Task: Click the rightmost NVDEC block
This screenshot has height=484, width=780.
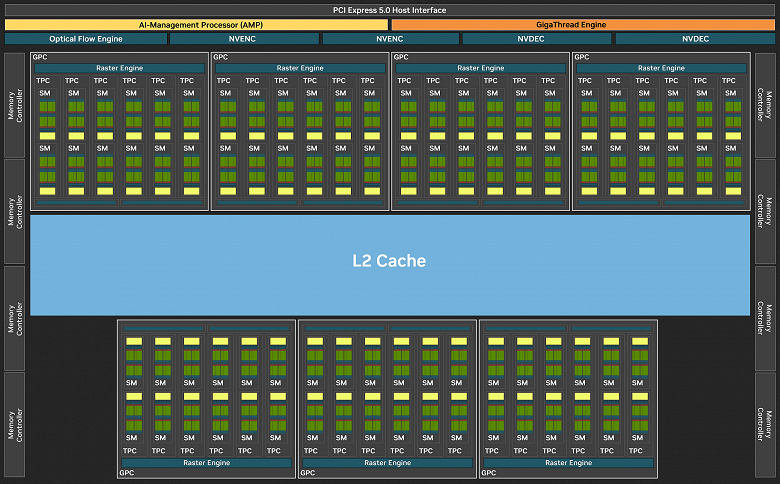Action: (695, 39)
